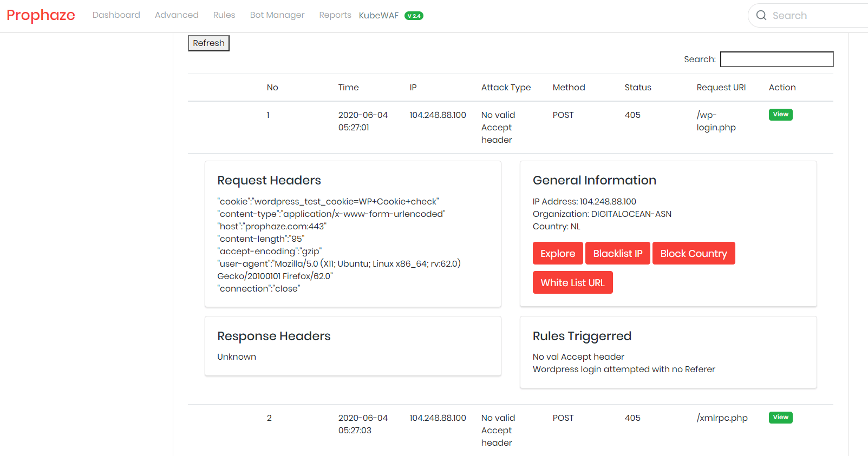Open the Advanced menu item
This screenshot has width=868, height=456.
[x=177, y=15]
